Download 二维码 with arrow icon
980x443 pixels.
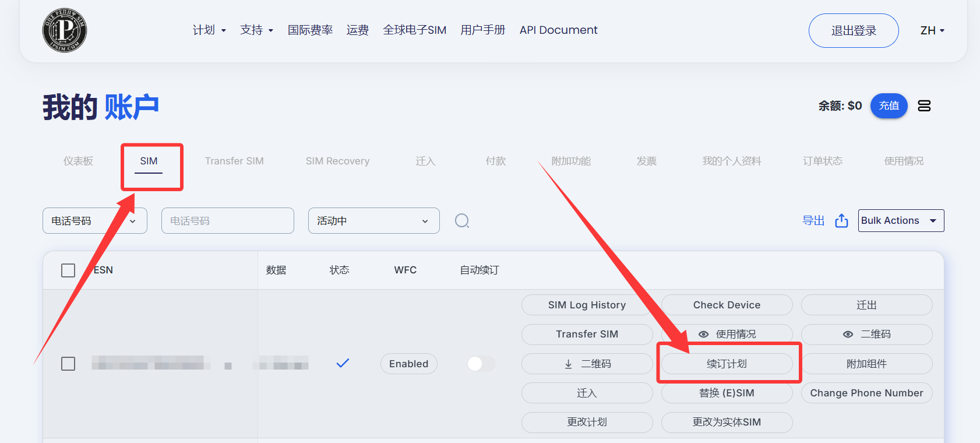(587, 364)
